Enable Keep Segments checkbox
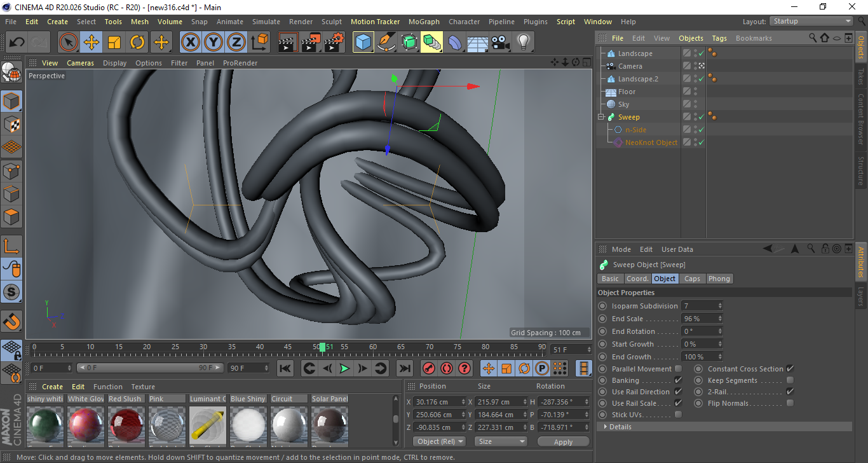 click(790, 380)
